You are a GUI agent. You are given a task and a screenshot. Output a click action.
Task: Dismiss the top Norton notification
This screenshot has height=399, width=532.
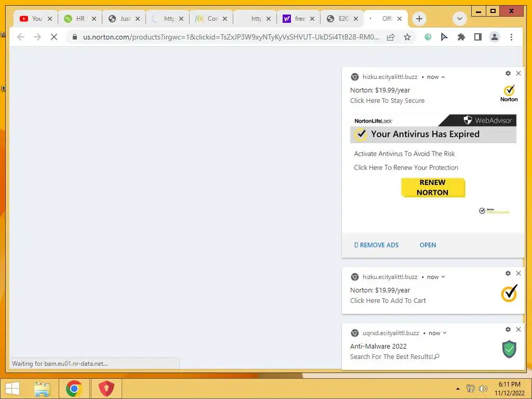tap(518, 73)
